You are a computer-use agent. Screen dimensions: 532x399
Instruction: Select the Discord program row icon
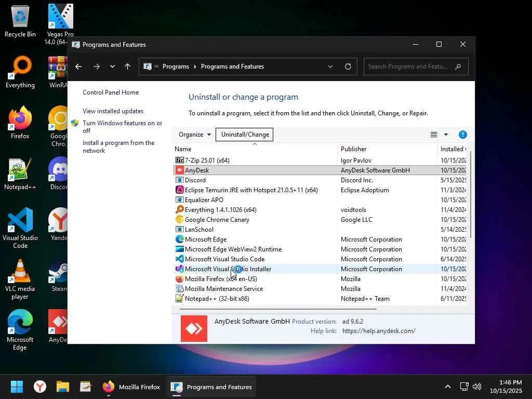tap(179, 180)
